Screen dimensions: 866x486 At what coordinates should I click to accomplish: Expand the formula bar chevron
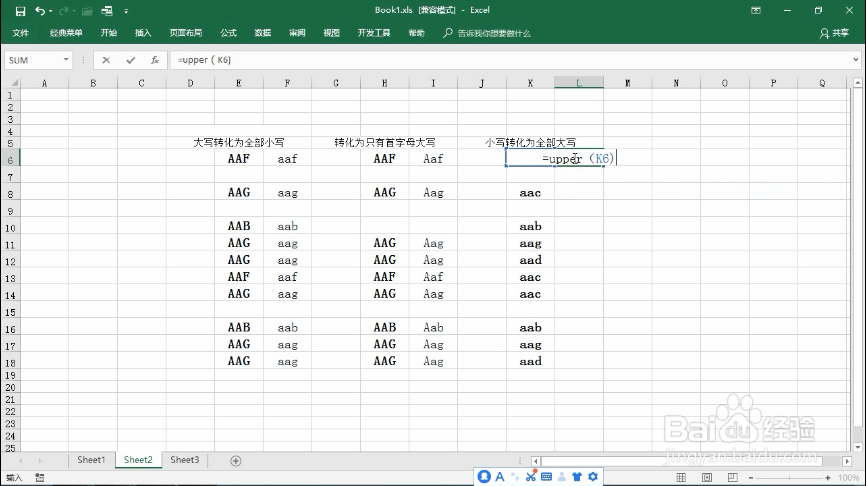point(856,60)
